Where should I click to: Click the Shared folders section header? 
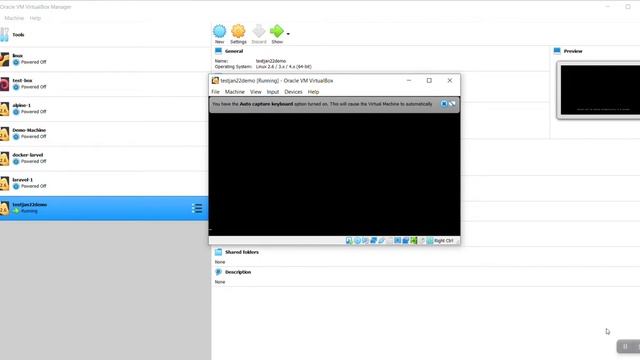pos(242,252)
